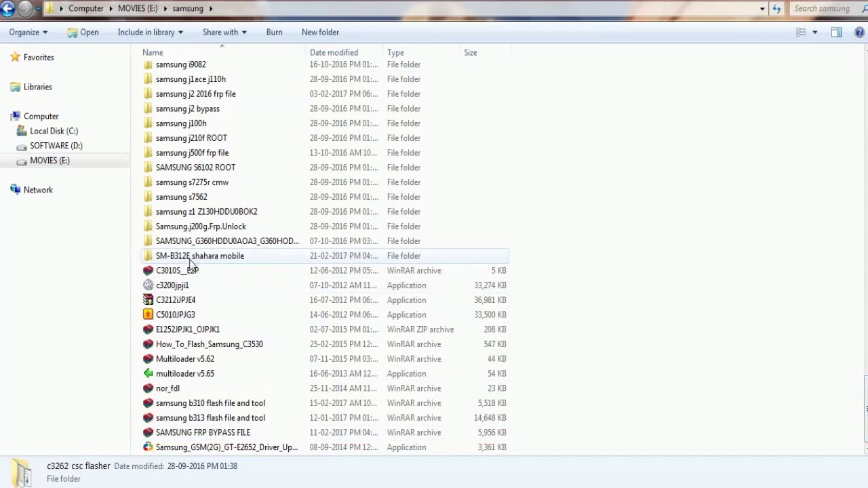Viewport: 868px width, 488px height.
Task: Select the samsung s7275r cmw folder name
Action: [x=192, y=182]
